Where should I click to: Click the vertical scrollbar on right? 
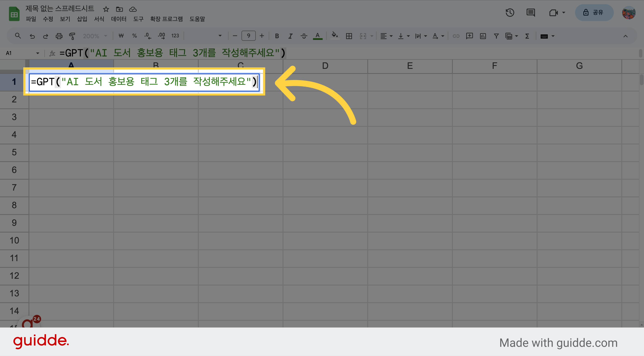(x=641, y=80)
